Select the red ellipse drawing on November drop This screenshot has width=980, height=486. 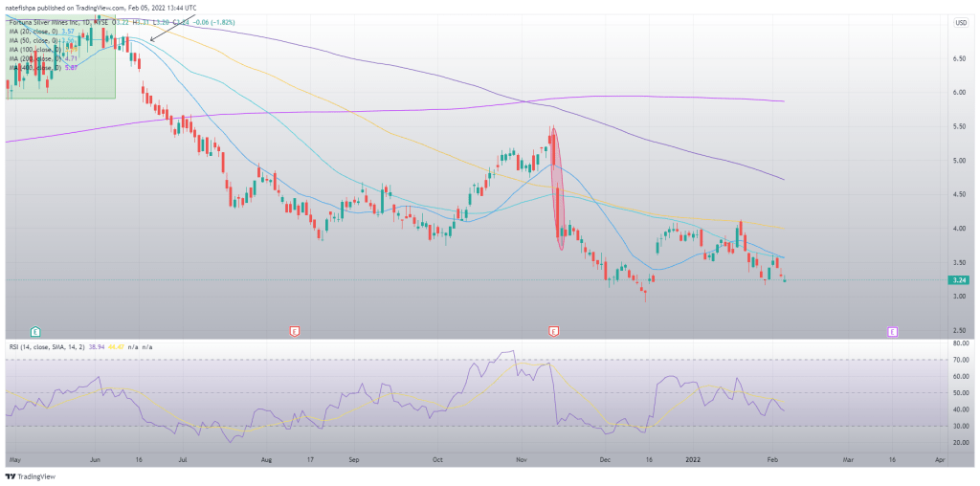(556, 189)
